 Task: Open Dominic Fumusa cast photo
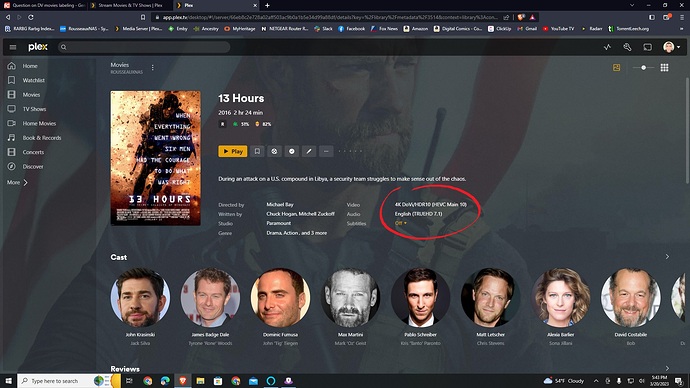click(280, 298)
